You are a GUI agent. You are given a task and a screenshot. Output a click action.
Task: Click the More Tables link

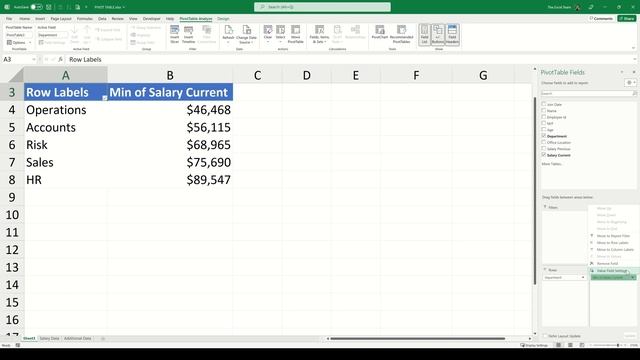[552, 164]
